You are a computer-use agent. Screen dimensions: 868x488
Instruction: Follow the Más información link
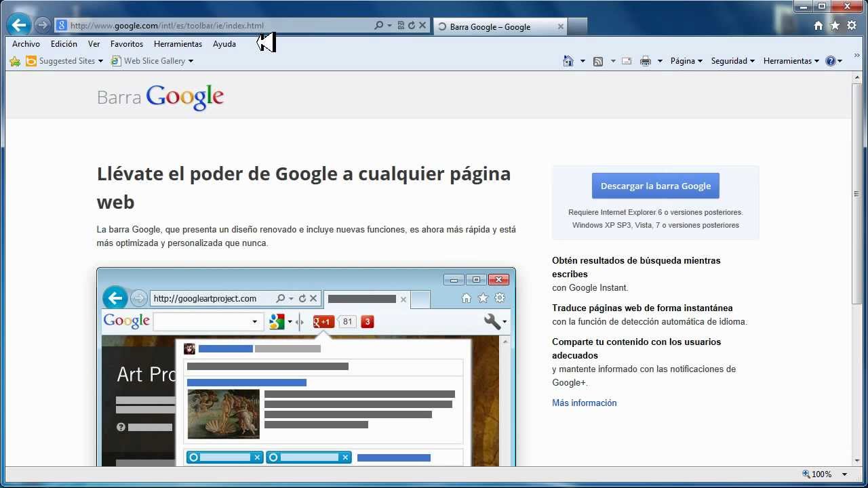[585, 403]
